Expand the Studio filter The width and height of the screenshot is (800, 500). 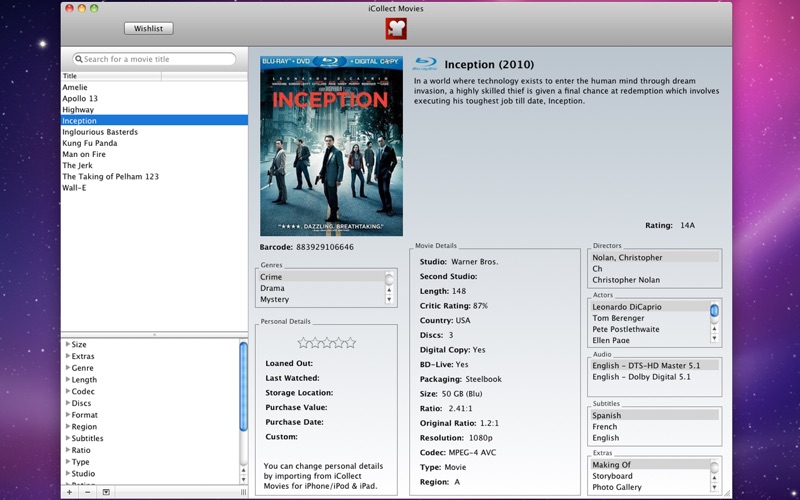pyautogui.click(x=68, y=473)
